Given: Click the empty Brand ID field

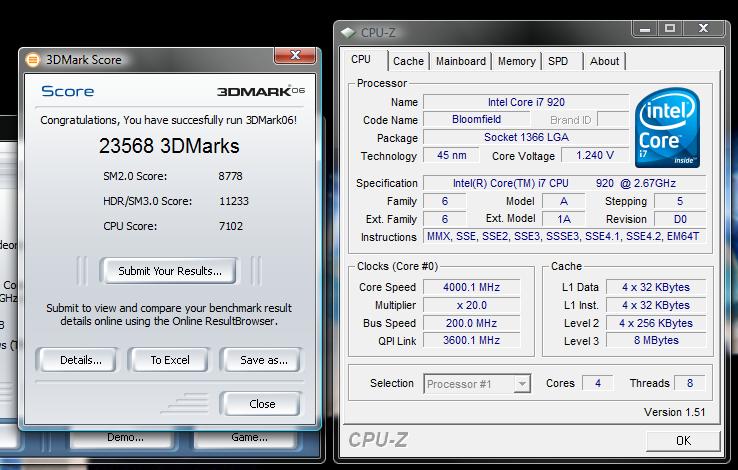Looking at the screenshot, I should pos(613,119).
